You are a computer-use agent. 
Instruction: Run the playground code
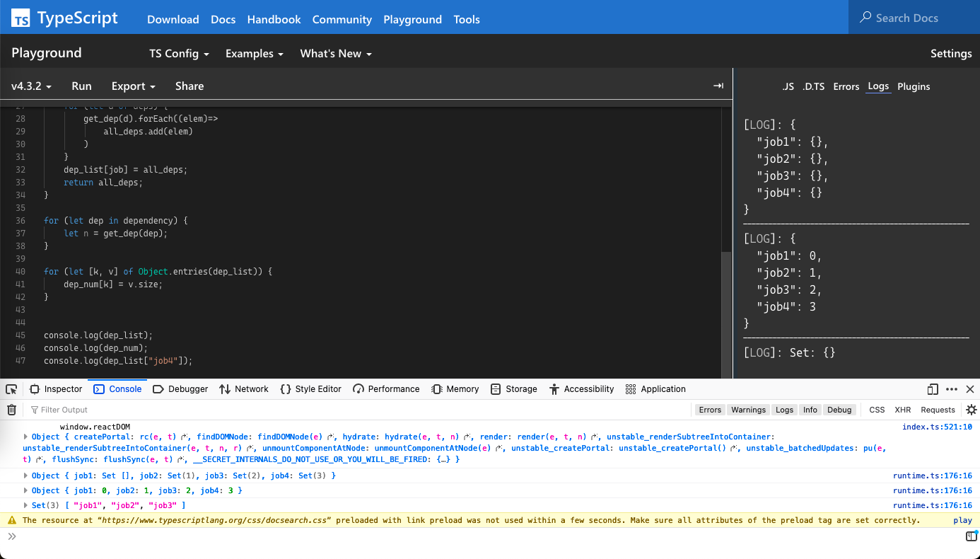(81, 86)
